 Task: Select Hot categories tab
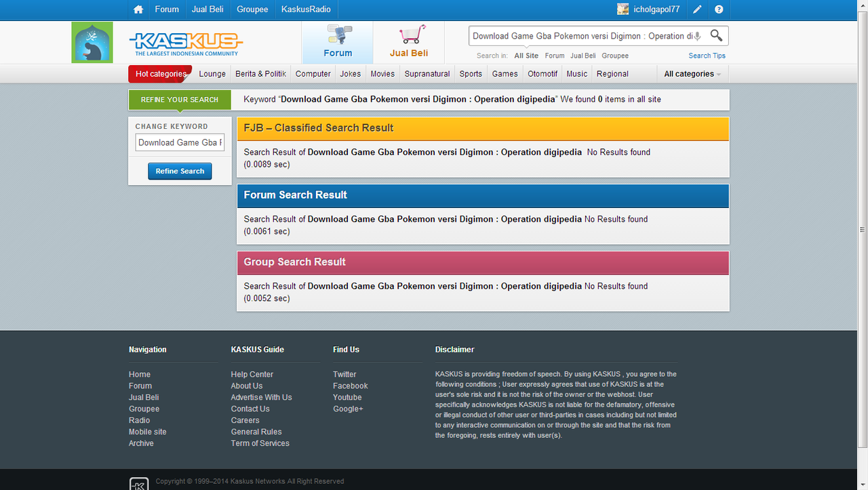(161, 74)
